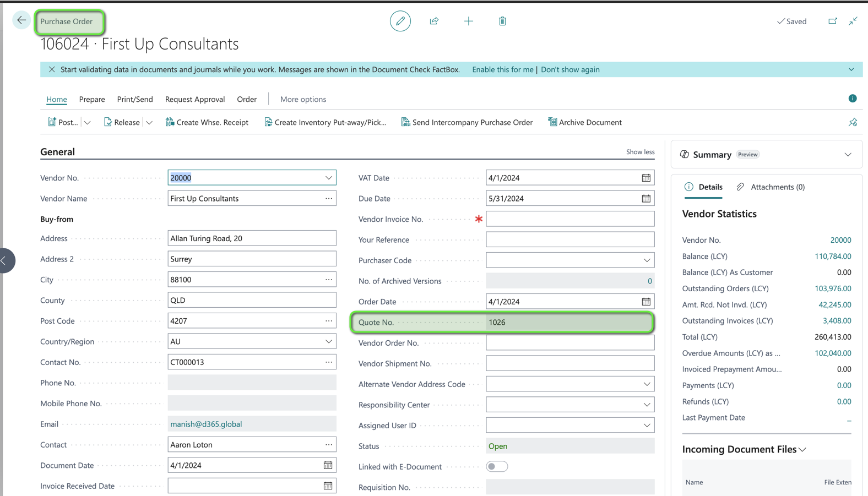
Task: Open the Purchaser Code dropdown
Action: pyautogui.click(x=647, y=260)
